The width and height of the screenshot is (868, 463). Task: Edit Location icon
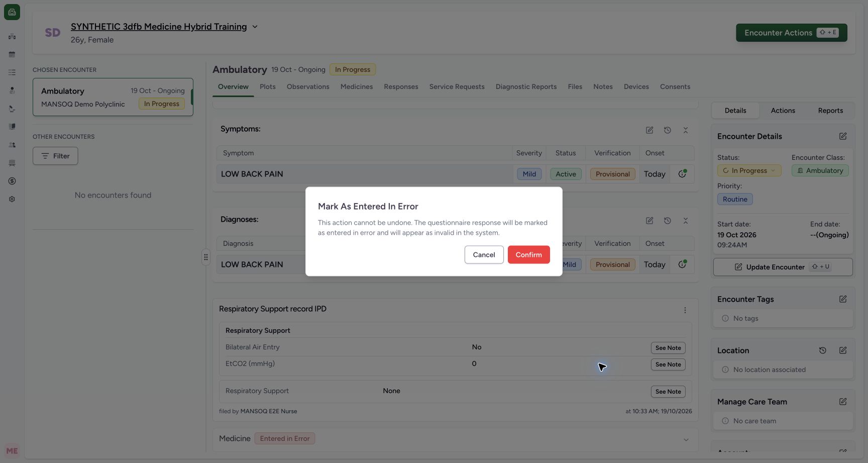[x=843, y=350]
